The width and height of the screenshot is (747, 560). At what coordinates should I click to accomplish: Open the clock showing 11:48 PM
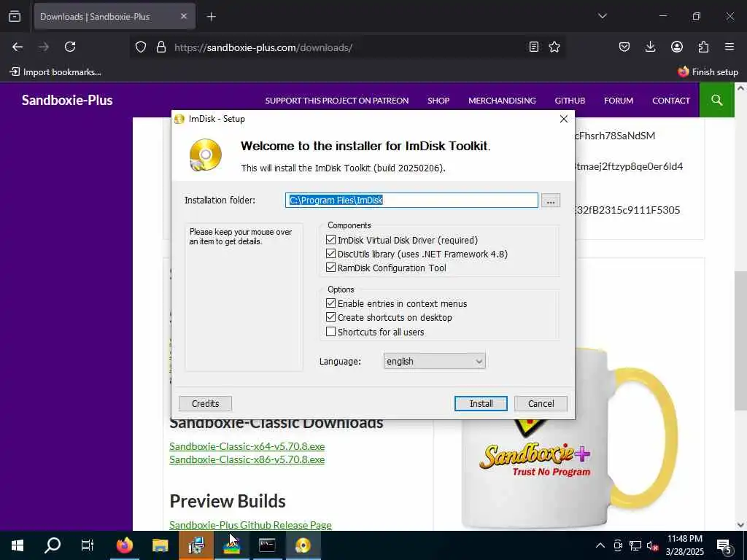[x=684, y=545]
